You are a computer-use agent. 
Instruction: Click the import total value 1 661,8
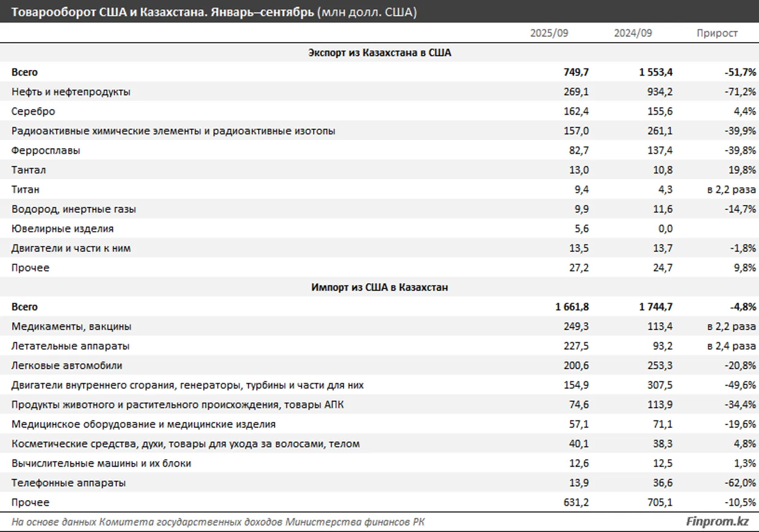[572, 307]
